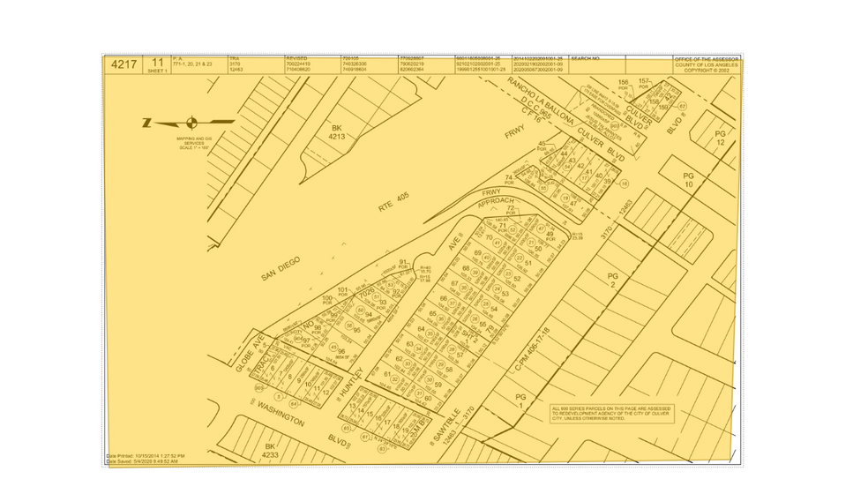Click the 'C-PM 406-17-18' label
The image size is (868, 479).
(x=532, y=349)
